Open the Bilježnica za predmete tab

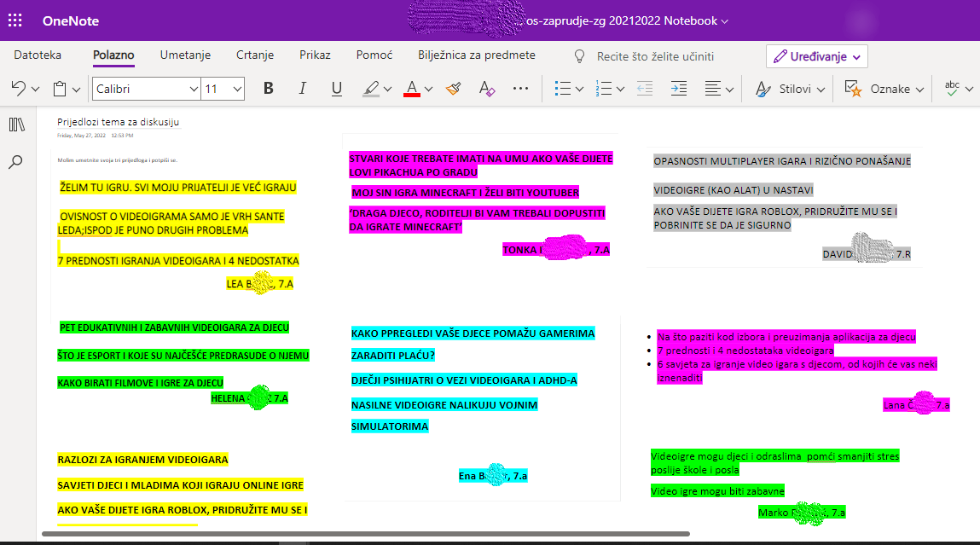(x=476, y=55)
